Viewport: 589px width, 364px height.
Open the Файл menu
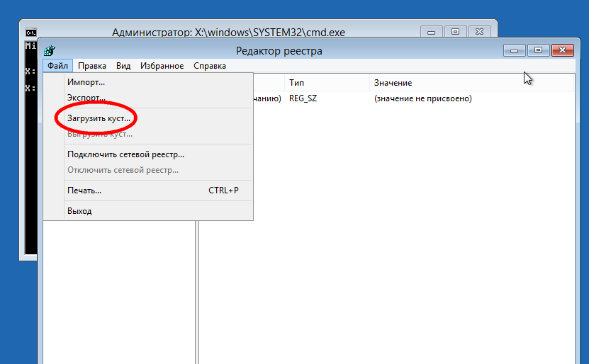(57, 66)
